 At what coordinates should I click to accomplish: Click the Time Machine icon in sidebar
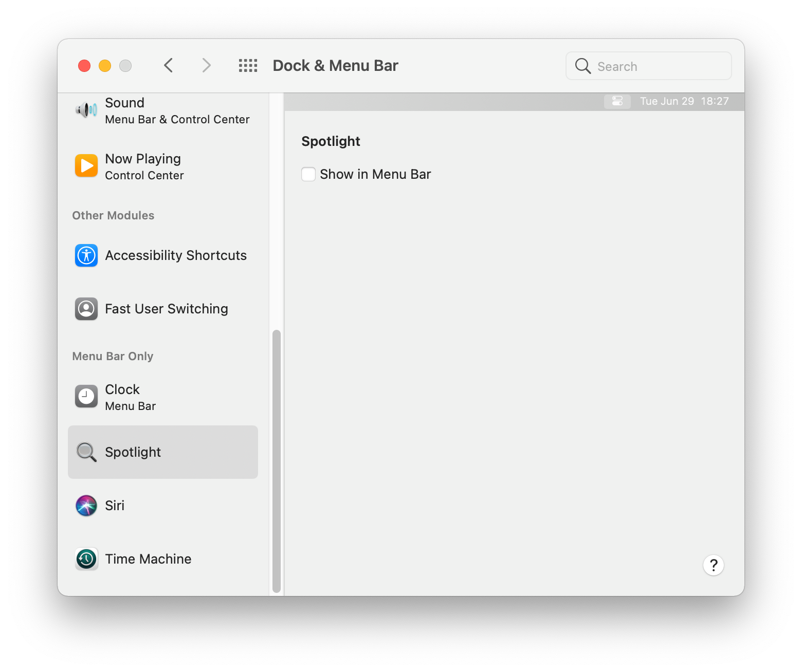click(86, 559)
